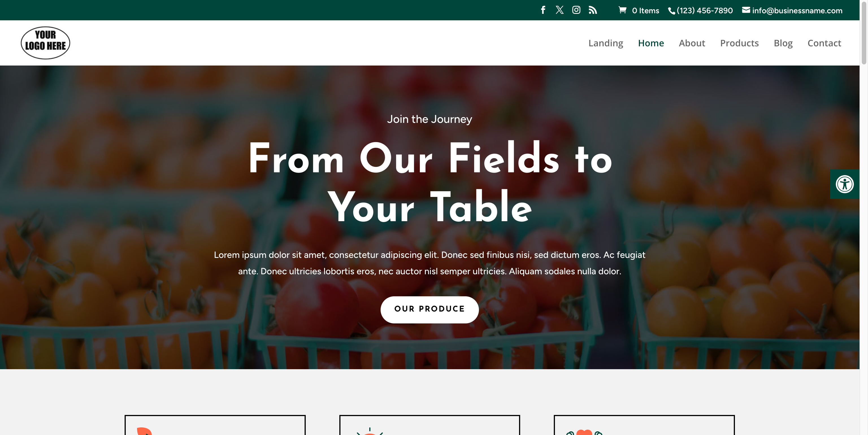The image size is (868, 435).
Task: Go to the Landing menu item
Action: (x=606, y=43)
